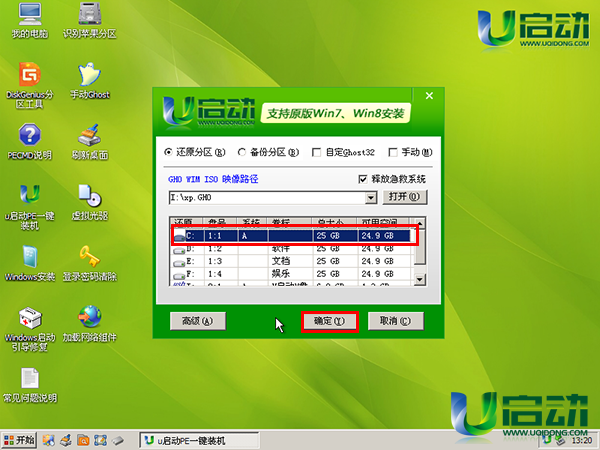
Task: Click the 刷新桌面 brush icon
Action: (x=90, y=141)
